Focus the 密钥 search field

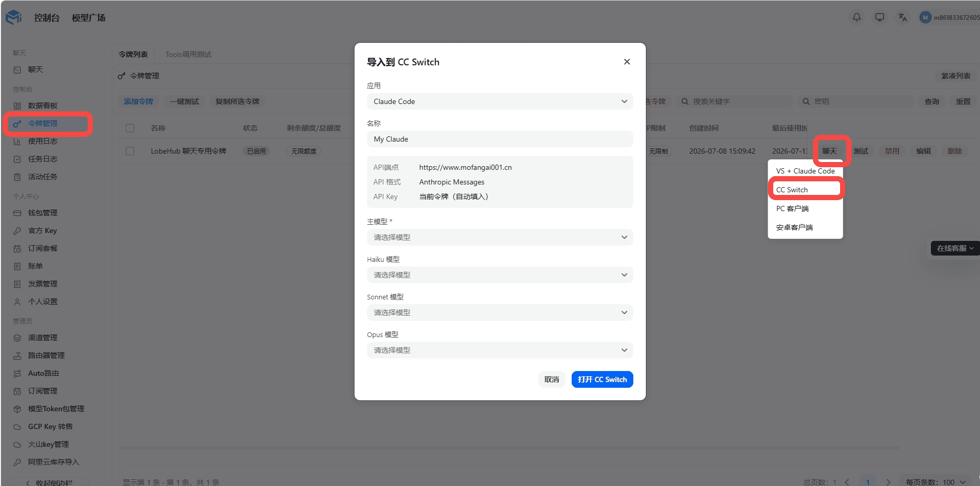click(x=856, y=101)
